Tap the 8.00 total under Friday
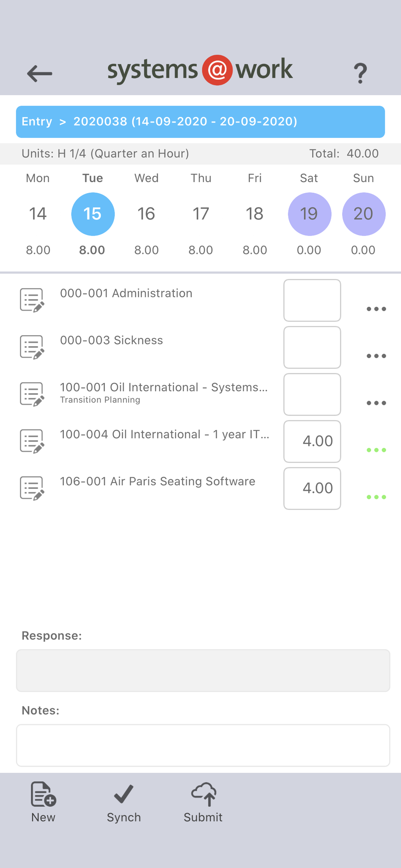This screenshot has width=401, height=868. click(x=255, y=250)
